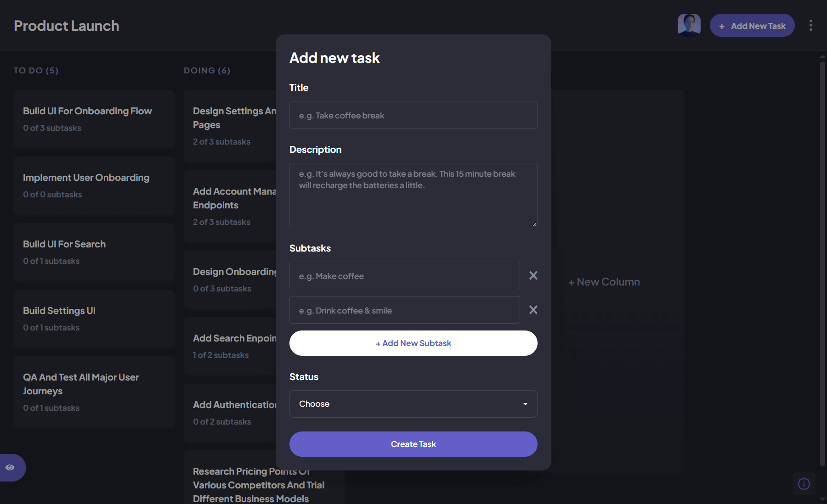Show the sidebar using the eye toggle
This screenshot has width=827, height=504.
(10, 467)
